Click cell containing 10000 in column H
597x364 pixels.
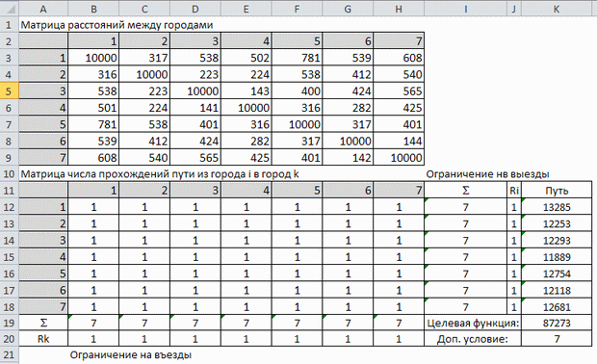pyautogui.click(x=399, y=158)
